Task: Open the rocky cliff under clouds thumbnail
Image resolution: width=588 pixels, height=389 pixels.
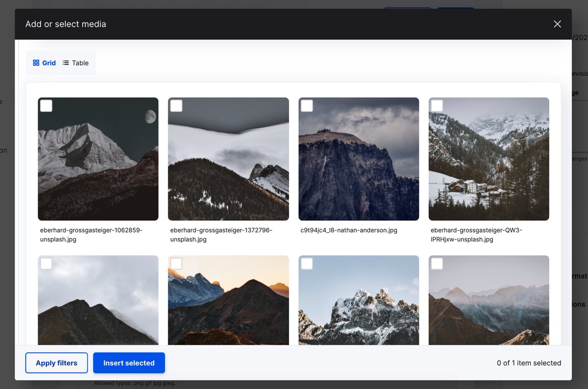Action: pyautogui.click(x=359, y=159)
